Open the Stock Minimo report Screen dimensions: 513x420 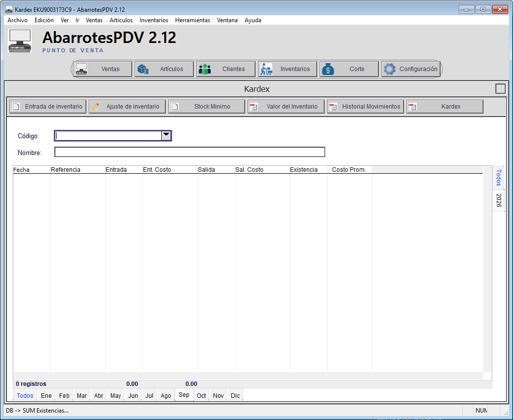[x=207, y=107]
